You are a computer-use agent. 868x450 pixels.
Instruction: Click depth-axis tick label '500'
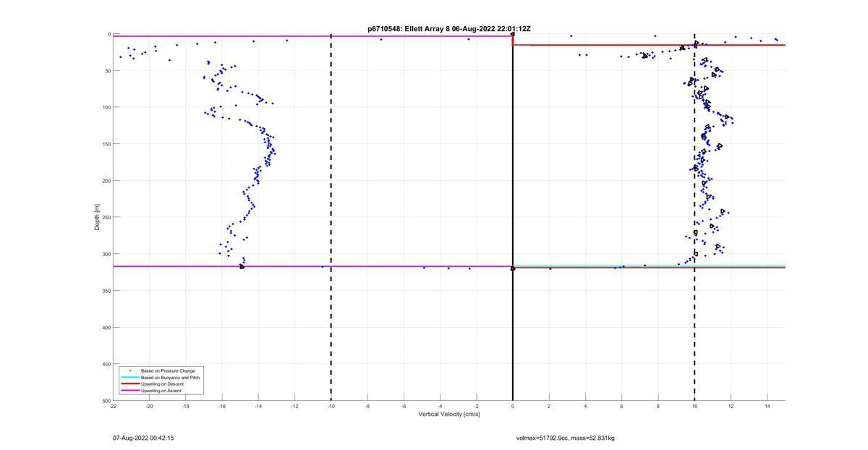pos(106,401)
